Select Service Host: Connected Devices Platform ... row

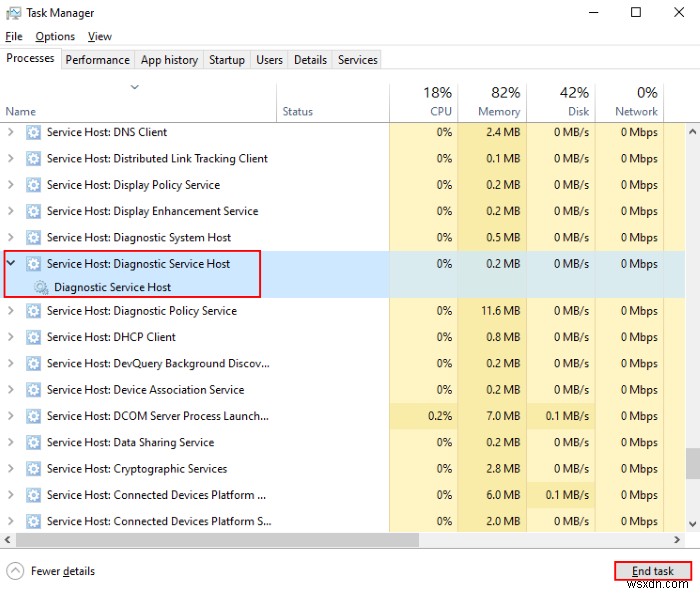(342, 495)
